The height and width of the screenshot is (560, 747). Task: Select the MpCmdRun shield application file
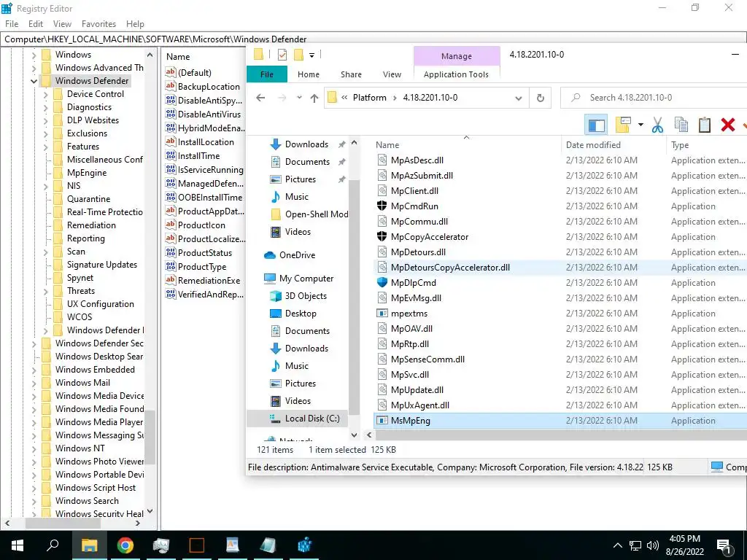414,206
